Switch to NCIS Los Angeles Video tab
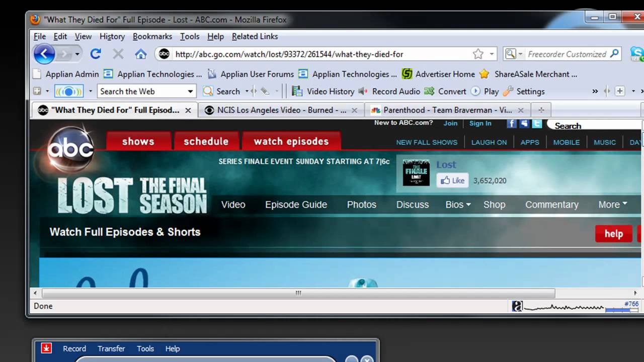Image resolution: width=644 pixels, height=362 pixels. point(281,110)
